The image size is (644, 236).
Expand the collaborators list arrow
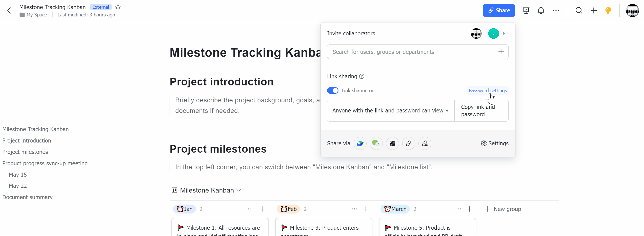pyautogui.click(x=504, y=33)
